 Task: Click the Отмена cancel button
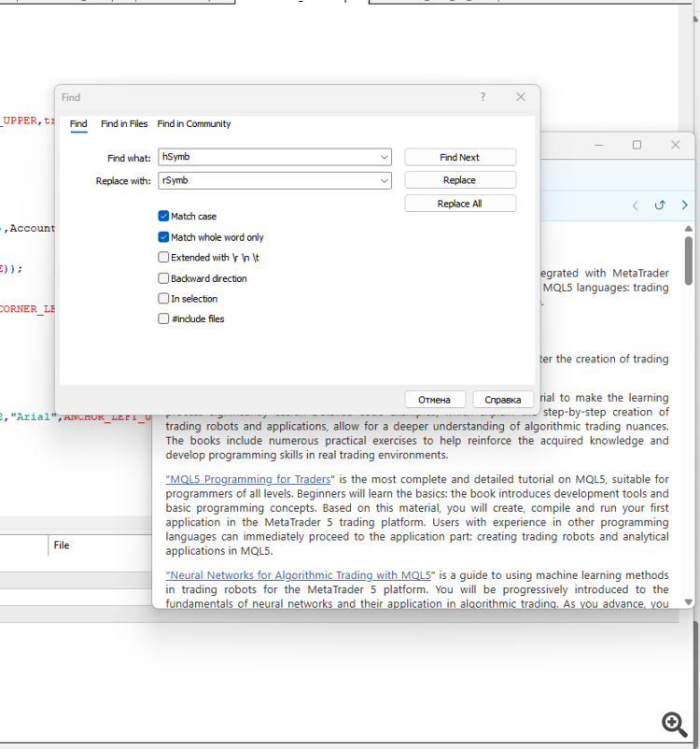435,400
